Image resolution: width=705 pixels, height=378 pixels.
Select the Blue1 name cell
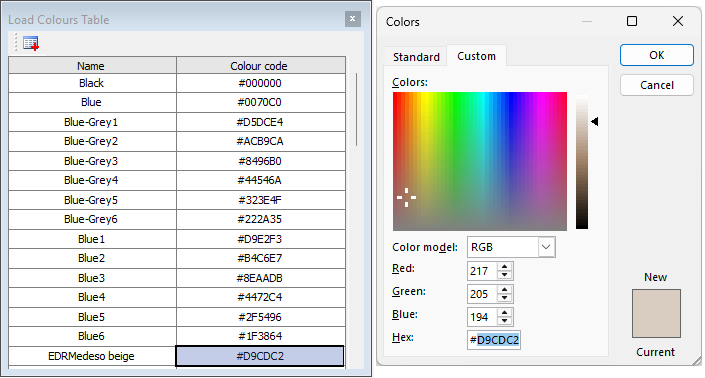click(92, 239)
